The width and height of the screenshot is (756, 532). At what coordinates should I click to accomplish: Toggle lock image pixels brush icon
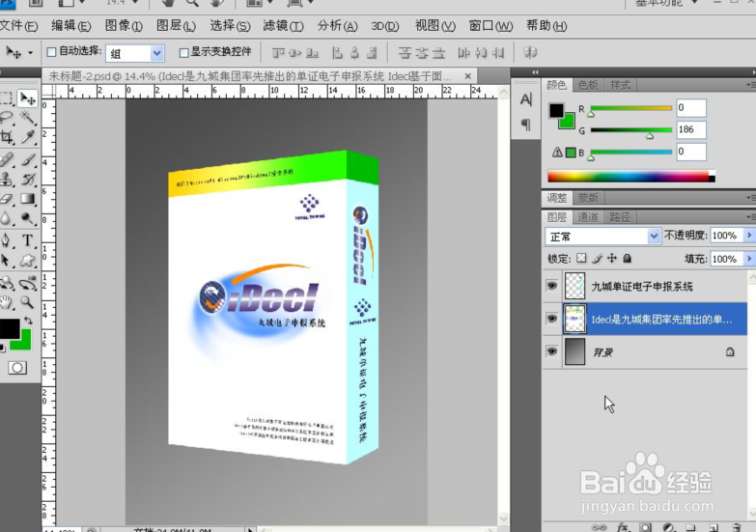(x=598, y=259)
